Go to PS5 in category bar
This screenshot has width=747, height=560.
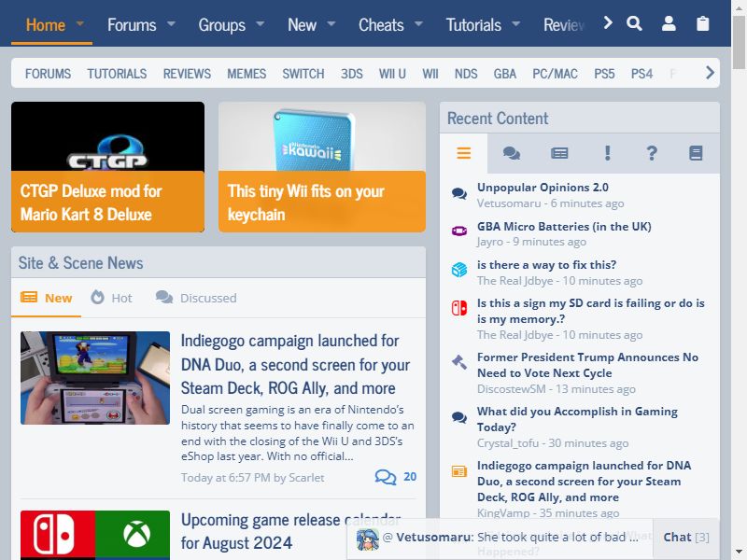point(604,74)
